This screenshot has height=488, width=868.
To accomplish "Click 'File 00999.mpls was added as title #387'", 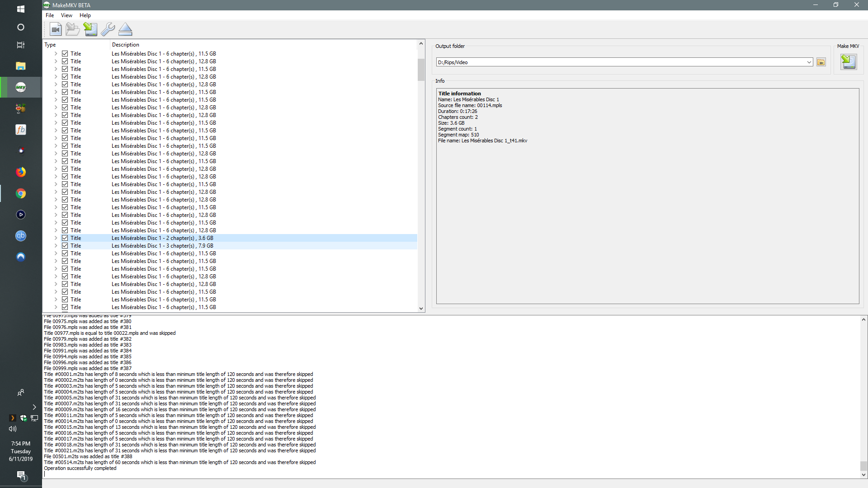I will 88,368.
